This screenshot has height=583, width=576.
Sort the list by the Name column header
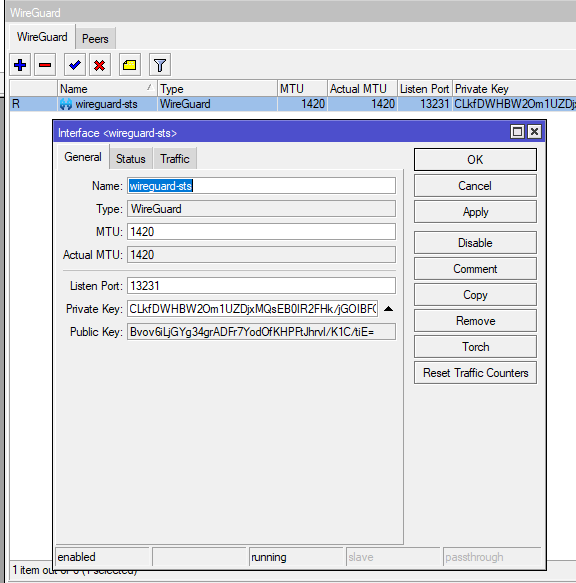(107, 88)
